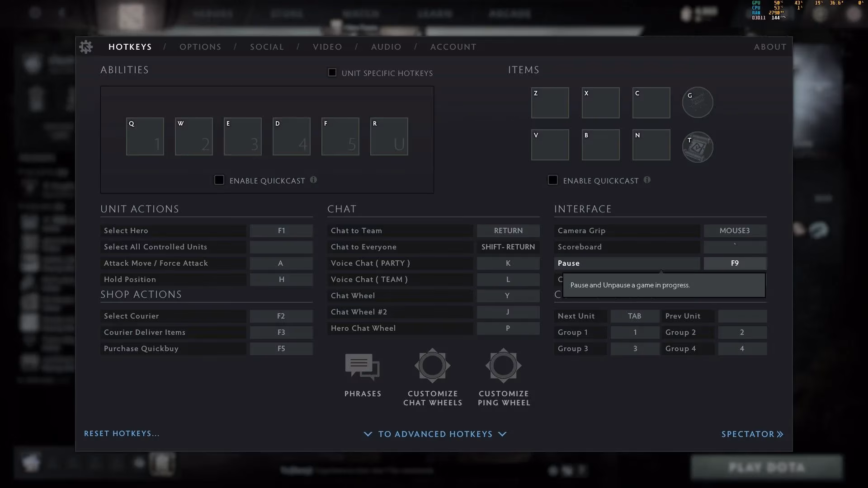Click the Play Dota button
Viewport: 868px width, 488px height.
coord(767,467)
